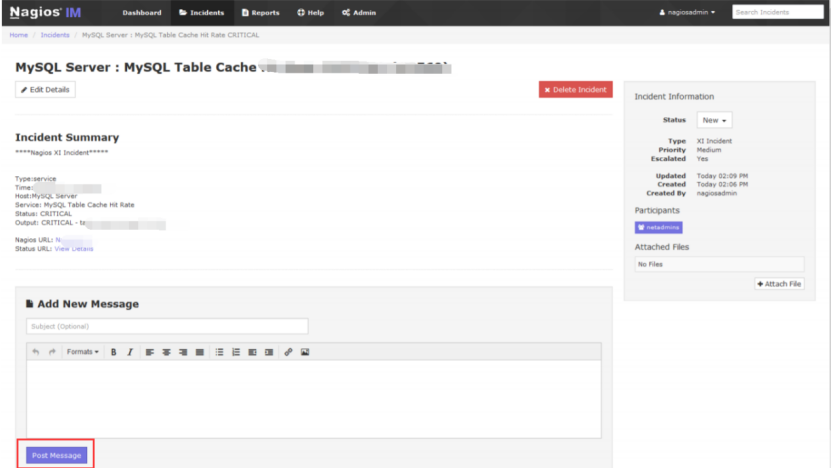Click the Attach File button
The image size is (831, 468).
point(779,284)
